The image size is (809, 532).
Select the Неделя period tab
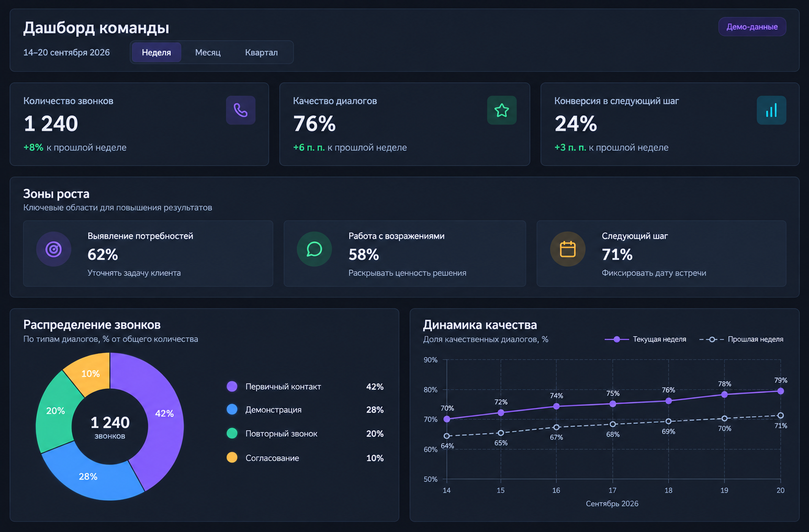(156, 52)
